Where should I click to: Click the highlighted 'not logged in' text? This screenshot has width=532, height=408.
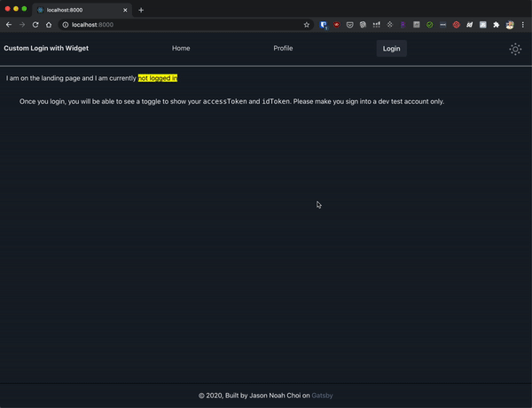(158, 78)
